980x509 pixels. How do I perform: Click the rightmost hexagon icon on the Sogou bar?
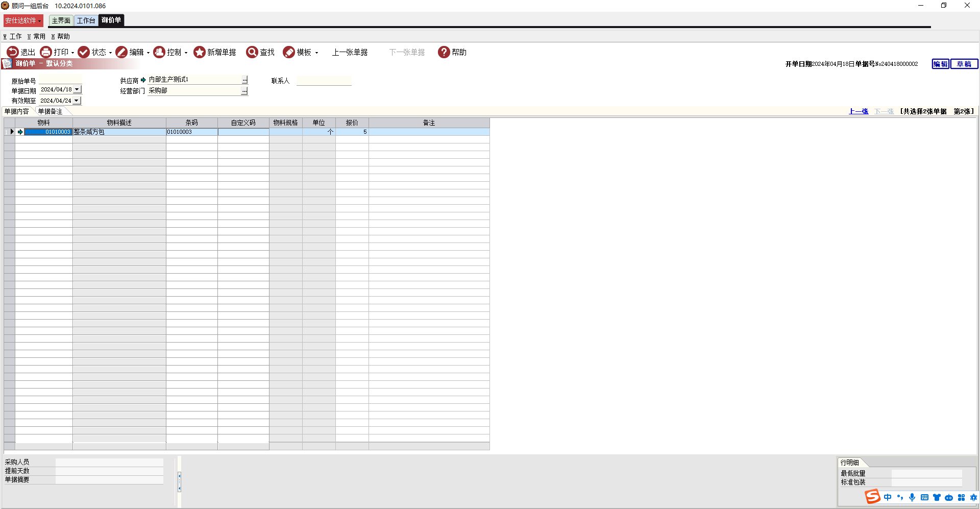(973, 497)
